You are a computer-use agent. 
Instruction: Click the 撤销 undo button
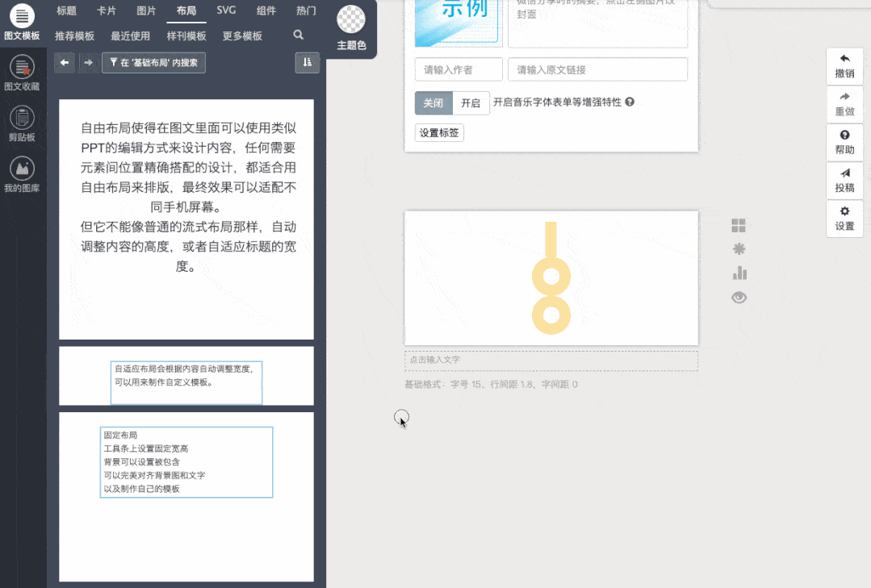(x=844, y=66)
